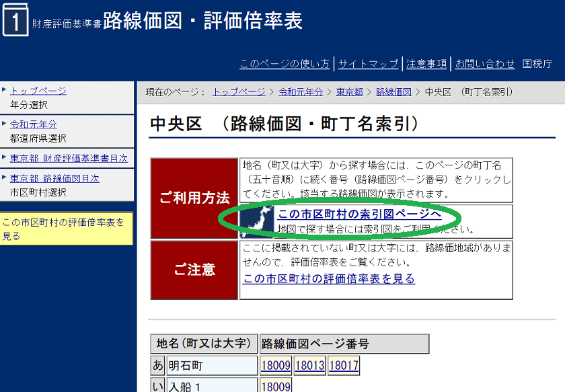Click yellow この市区町村の評価倍率表を見る box
This screenshot has width=565, height=392.
click(x=67, y=229)
